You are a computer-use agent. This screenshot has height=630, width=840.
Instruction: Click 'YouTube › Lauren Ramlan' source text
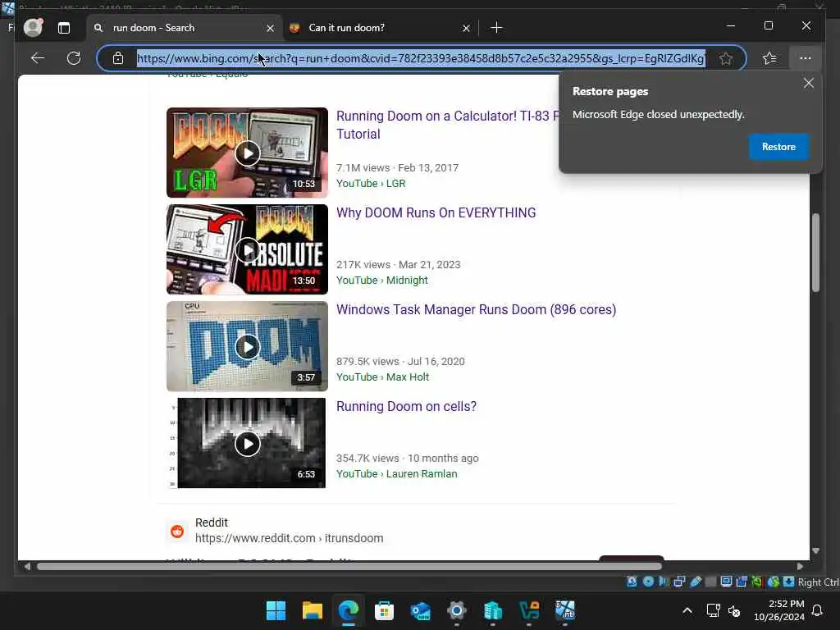pos(396,474)
